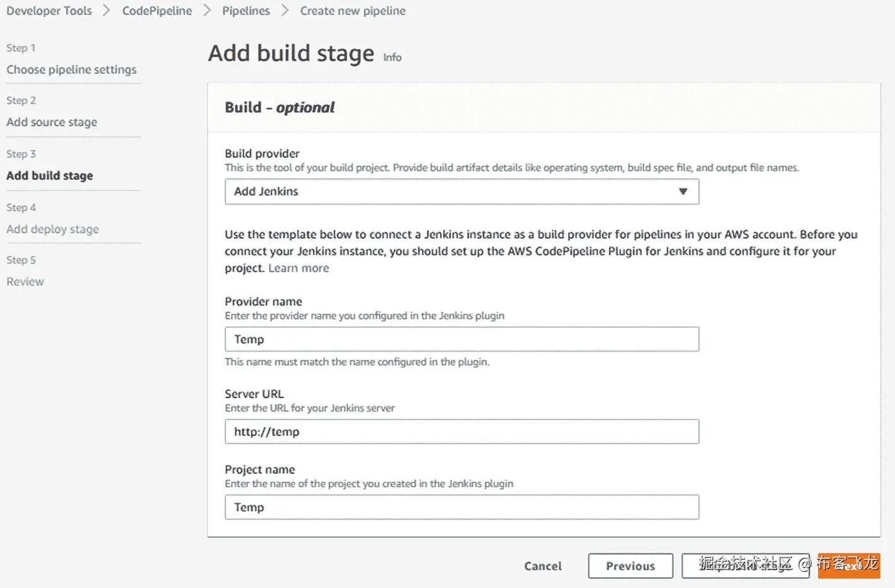895x588 pixels.
Task: Open the Learn more link
Action: [x=299, y=268]
